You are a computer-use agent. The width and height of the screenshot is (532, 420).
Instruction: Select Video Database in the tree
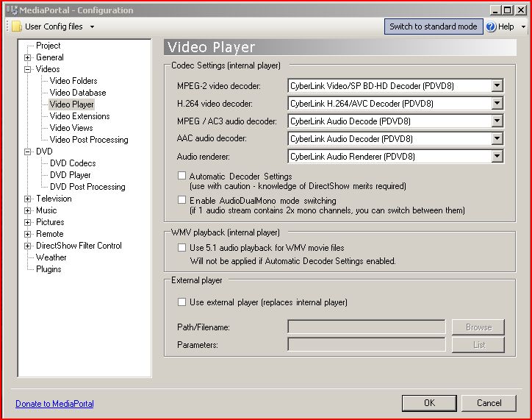[x=78, y=93]
